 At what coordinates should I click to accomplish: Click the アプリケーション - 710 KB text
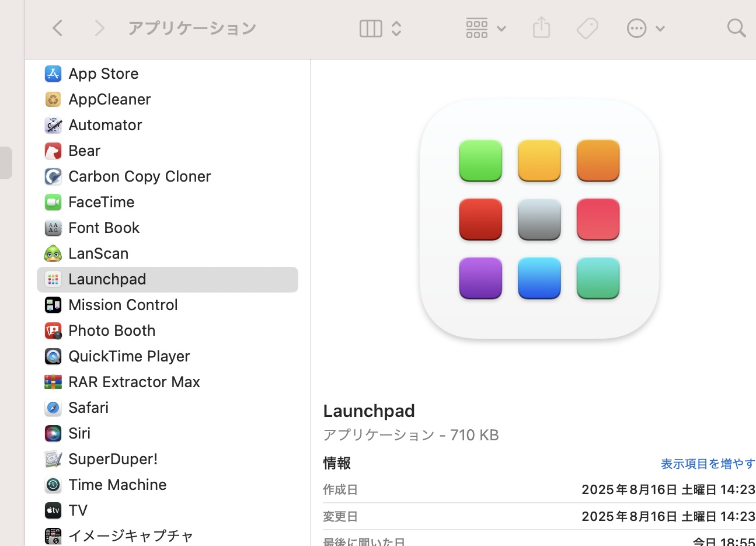tap(411, 435)
